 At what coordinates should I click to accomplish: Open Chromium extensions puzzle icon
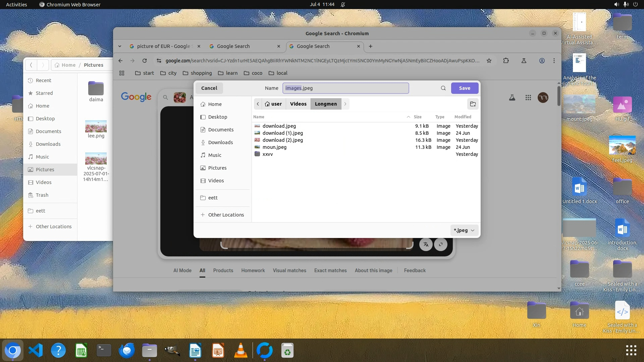(506, 61)
